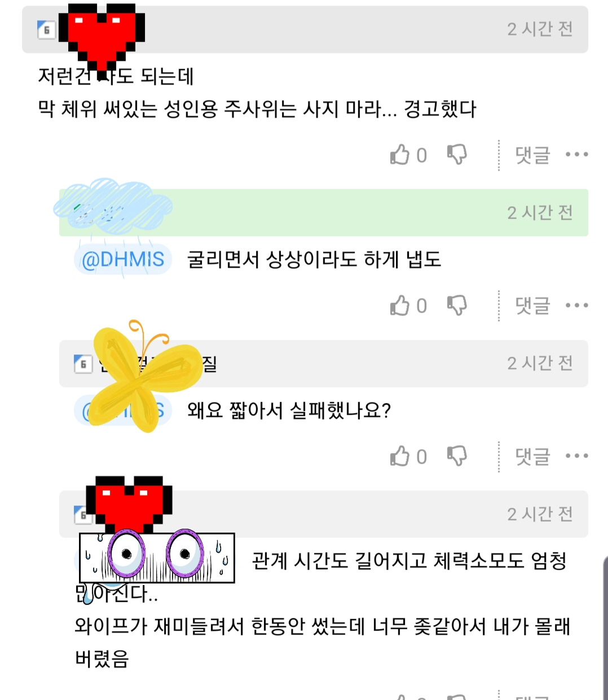Image resolution: width=608 pixels, height=700 pixels.
Task: Open more options on '왜요 짧아서 실패했나요?' reply
Action: tap(576, 456)
